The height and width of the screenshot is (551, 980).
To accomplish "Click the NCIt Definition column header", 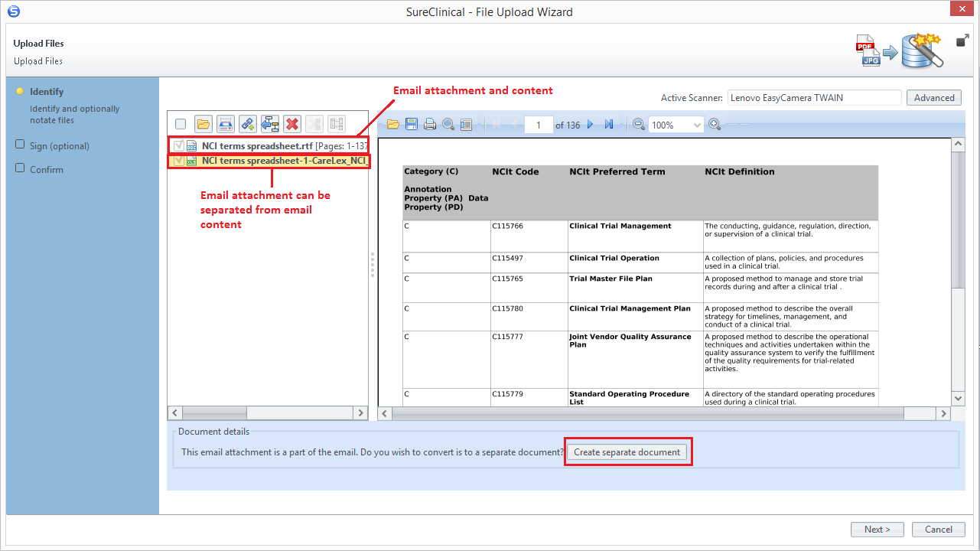I will 740,172.
